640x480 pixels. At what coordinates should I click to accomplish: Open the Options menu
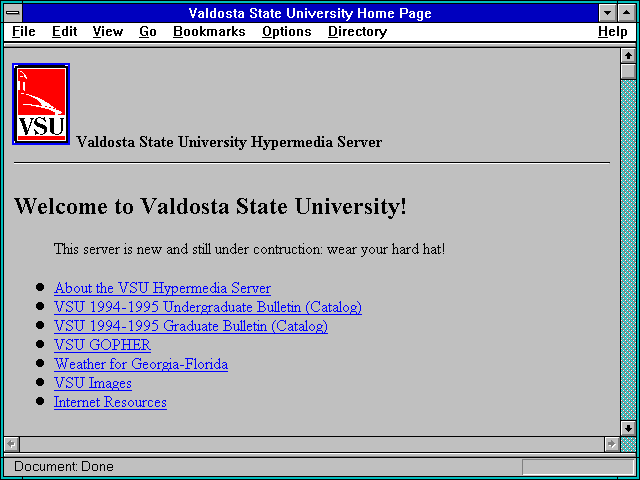tap(287, 32)
